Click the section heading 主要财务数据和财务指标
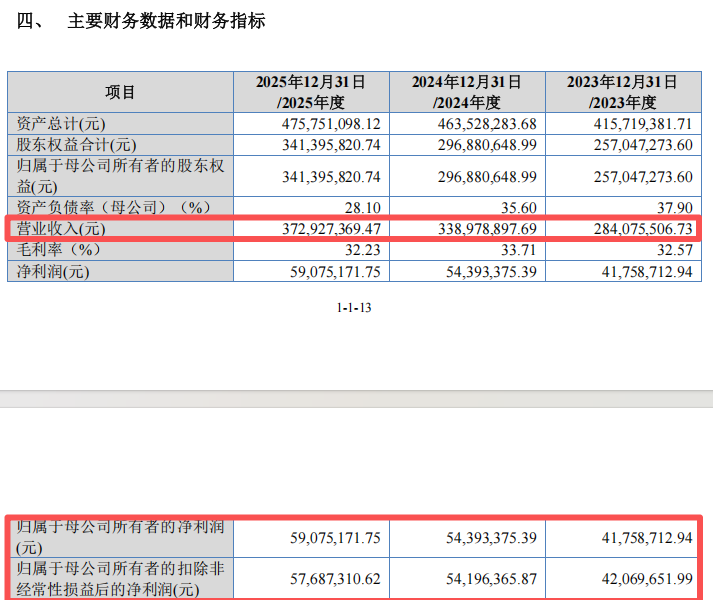713x600 pixels. click(166, 21)
